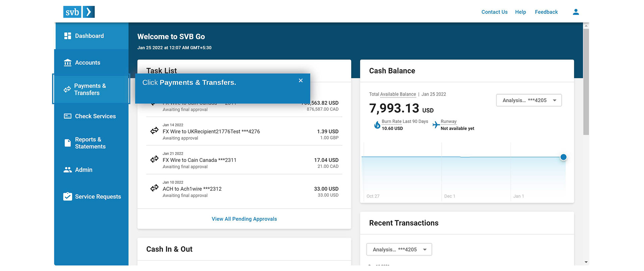
Task: Click transfer icon for ACH to Ach1wire
Action: 154,188
